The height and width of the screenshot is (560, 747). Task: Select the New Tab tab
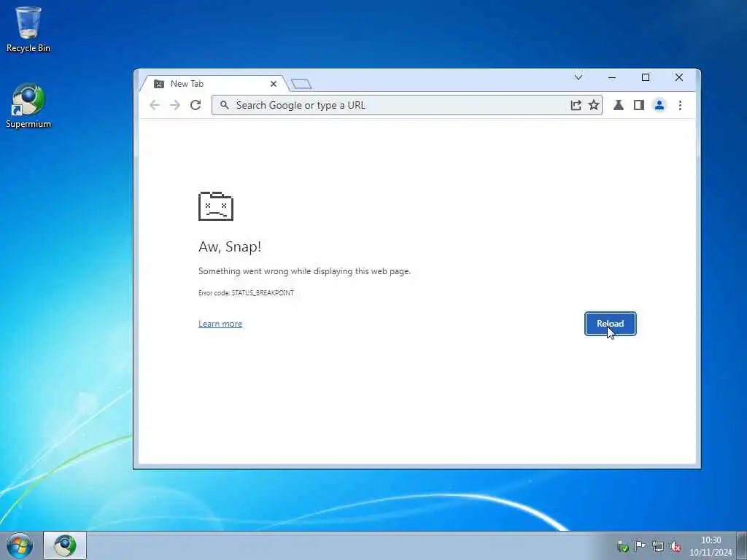214,84
